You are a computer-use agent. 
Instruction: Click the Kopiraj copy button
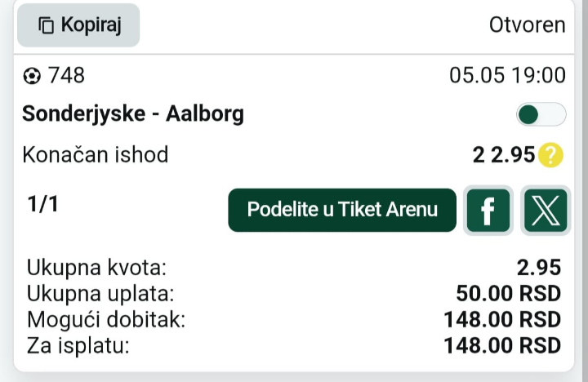[x=78, y=25]
